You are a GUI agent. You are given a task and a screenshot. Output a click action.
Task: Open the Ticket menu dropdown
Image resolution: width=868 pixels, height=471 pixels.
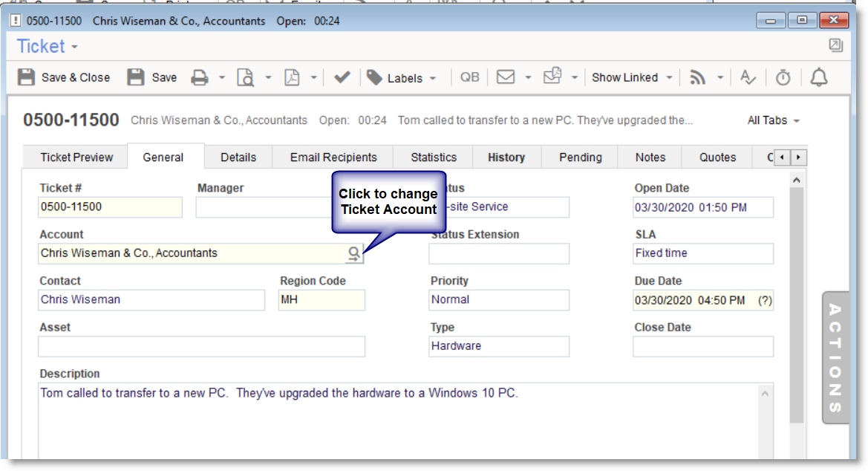[48, 47]
